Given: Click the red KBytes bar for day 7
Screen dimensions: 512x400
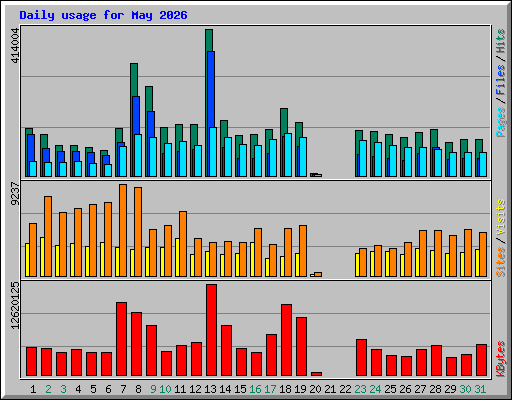Looking at the screenshot, I should 121,339.
